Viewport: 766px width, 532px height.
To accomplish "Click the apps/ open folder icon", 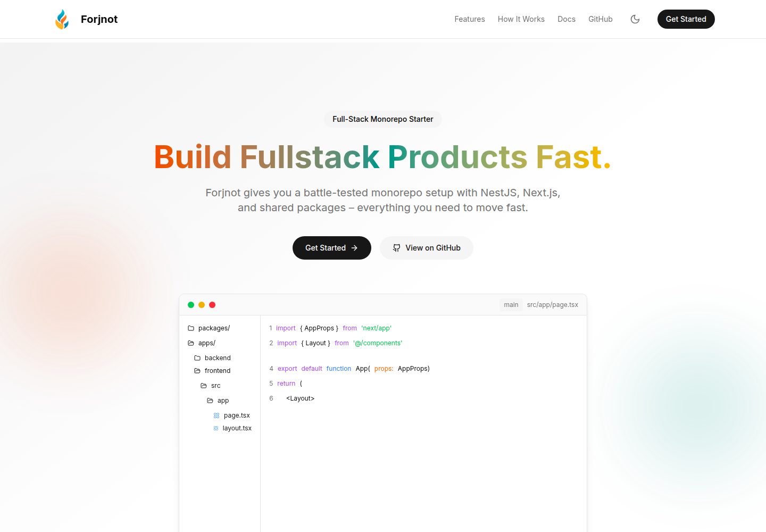I will pos(191,343).
